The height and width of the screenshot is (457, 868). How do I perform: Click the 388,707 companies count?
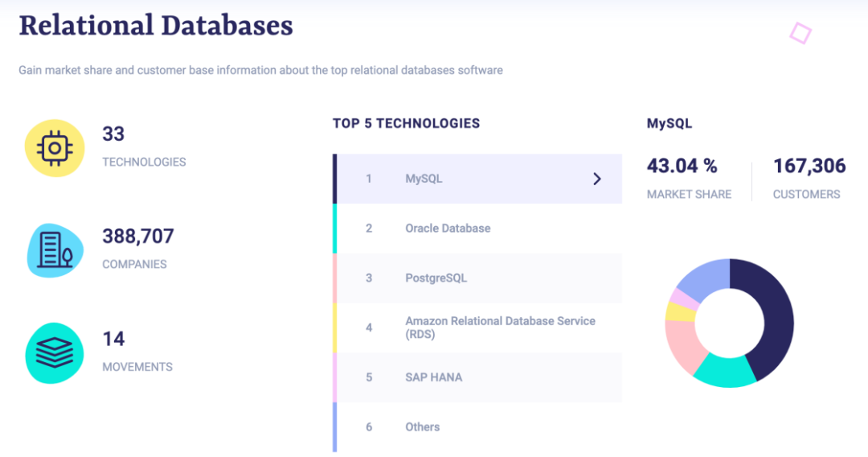point(137,237)
